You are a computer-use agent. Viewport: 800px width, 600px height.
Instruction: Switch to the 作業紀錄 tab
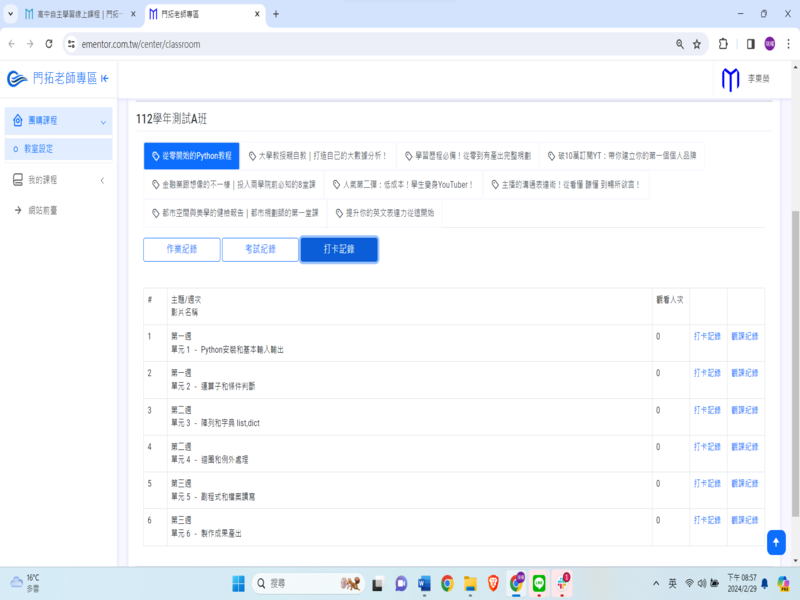tap(181, 250)
